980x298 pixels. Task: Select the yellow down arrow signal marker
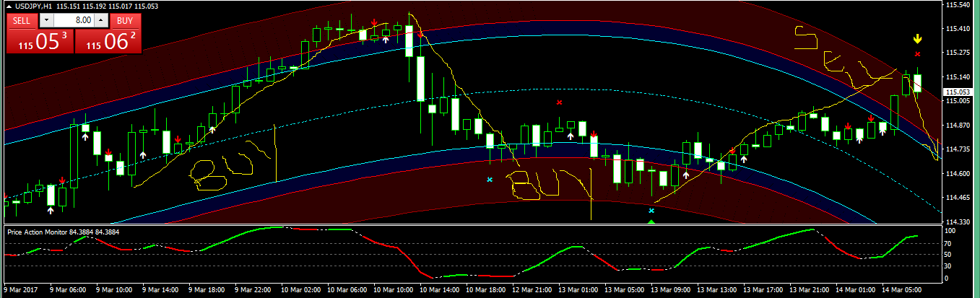(x=917, y=39)
